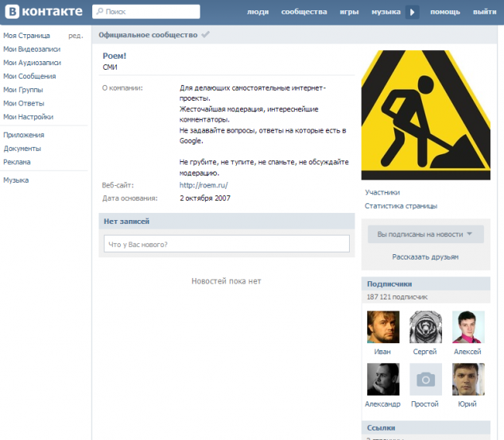504x440 pixels.
Task: Open Мои Видеозаписи
Action: tap(32, 49)
